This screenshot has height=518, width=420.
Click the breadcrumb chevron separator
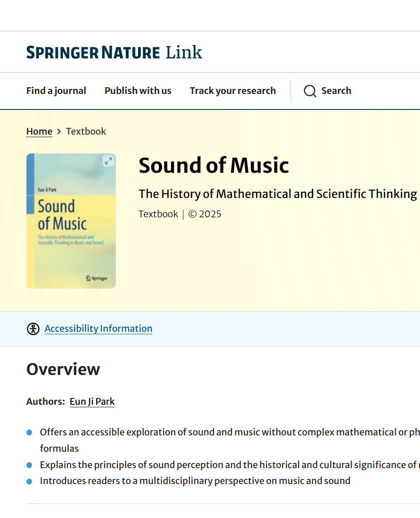pyautogui.click(x=59, y=132)
